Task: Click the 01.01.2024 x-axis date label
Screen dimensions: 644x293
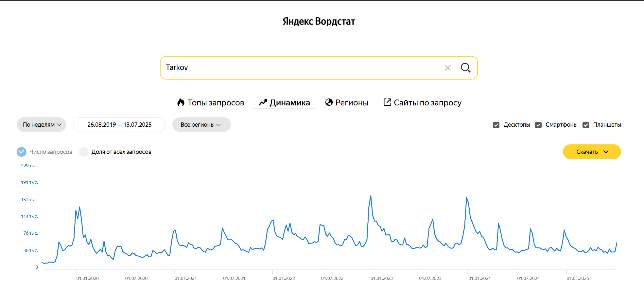Action: (479, 278)
